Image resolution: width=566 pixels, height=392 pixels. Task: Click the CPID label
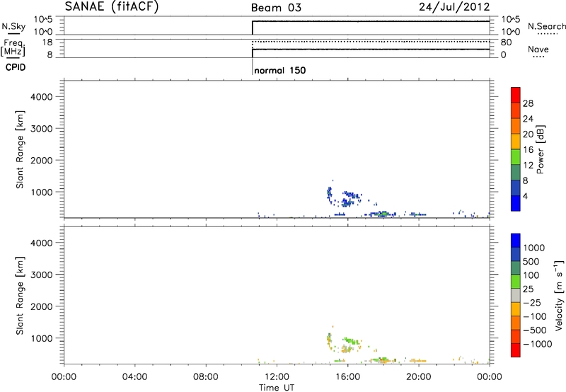16,67
